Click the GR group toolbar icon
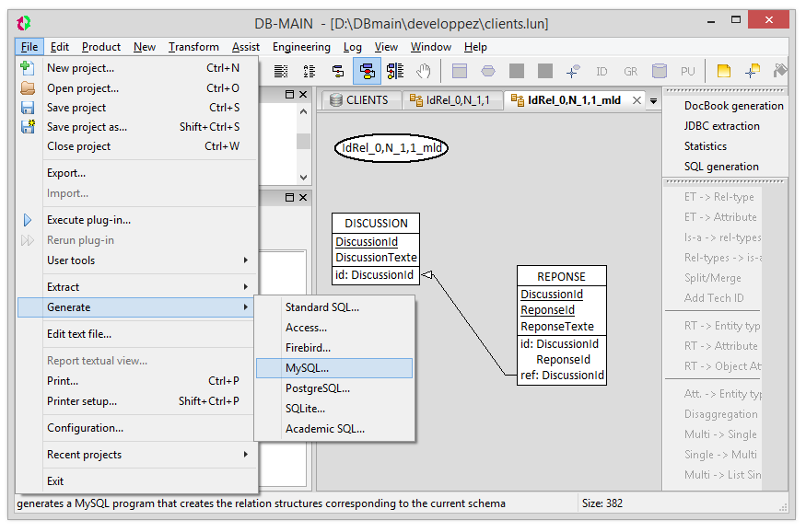This screenshot has width=806, height=532. click(631, 72)
